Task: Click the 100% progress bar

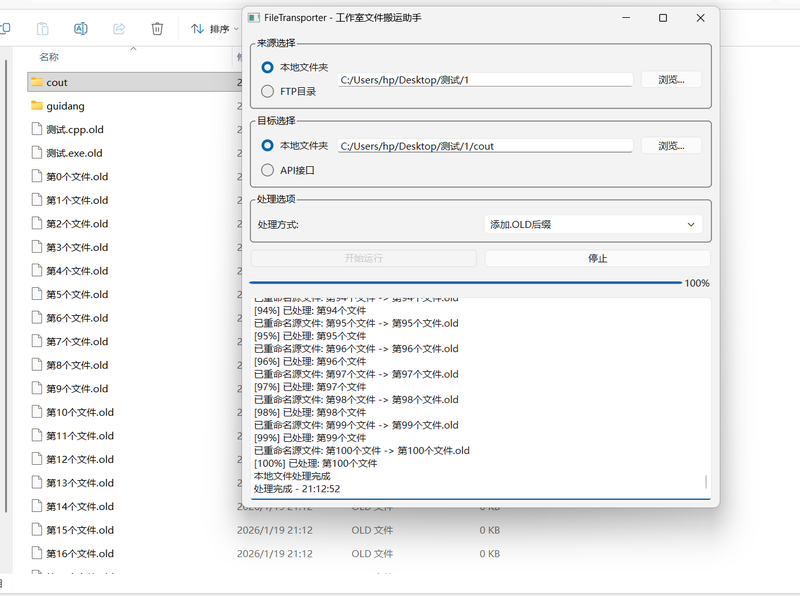Action: (x=465, y=283)
